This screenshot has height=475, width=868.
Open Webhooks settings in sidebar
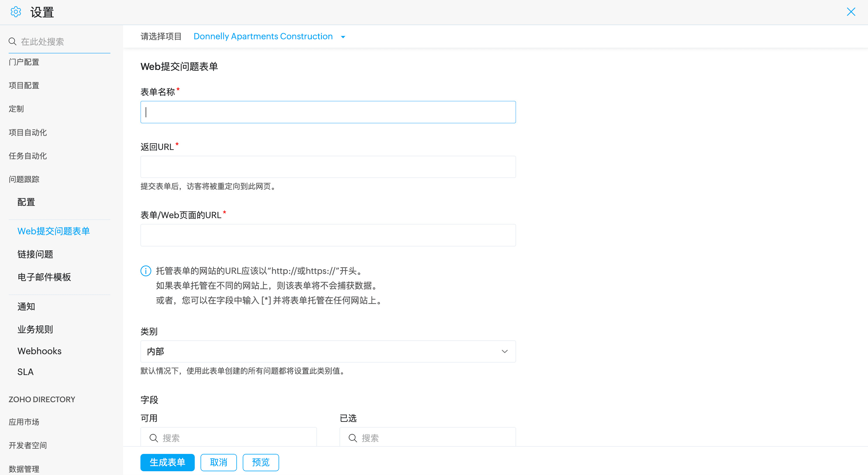[x=39, y=351]
